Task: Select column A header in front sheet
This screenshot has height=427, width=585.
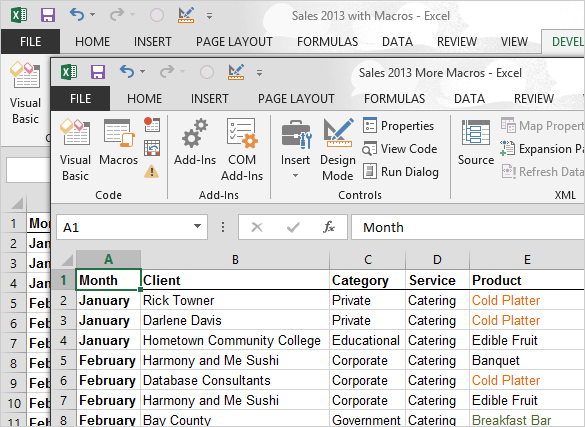Action: 108,260
